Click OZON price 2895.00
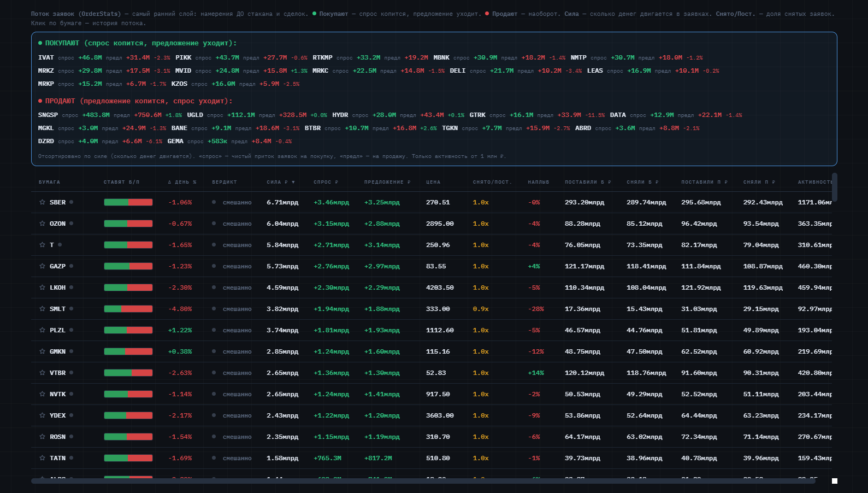Screen dimensions: 868x493 (440, 224)
